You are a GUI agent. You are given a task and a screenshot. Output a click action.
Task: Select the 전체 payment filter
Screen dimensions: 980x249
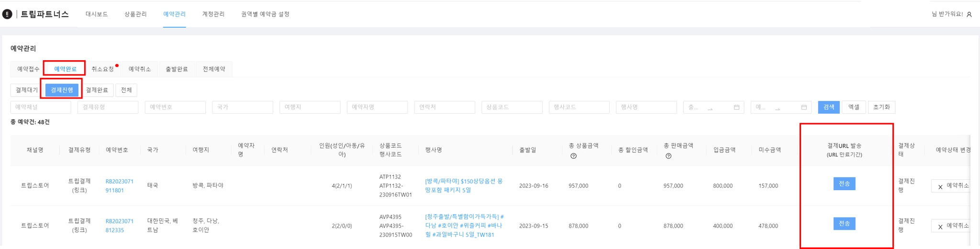tap(126, 90)
